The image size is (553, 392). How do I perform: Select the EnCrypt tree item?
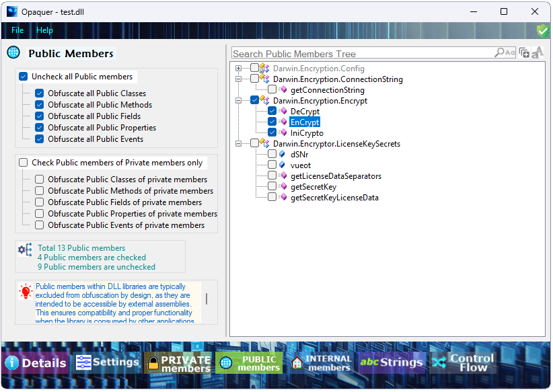305,122
